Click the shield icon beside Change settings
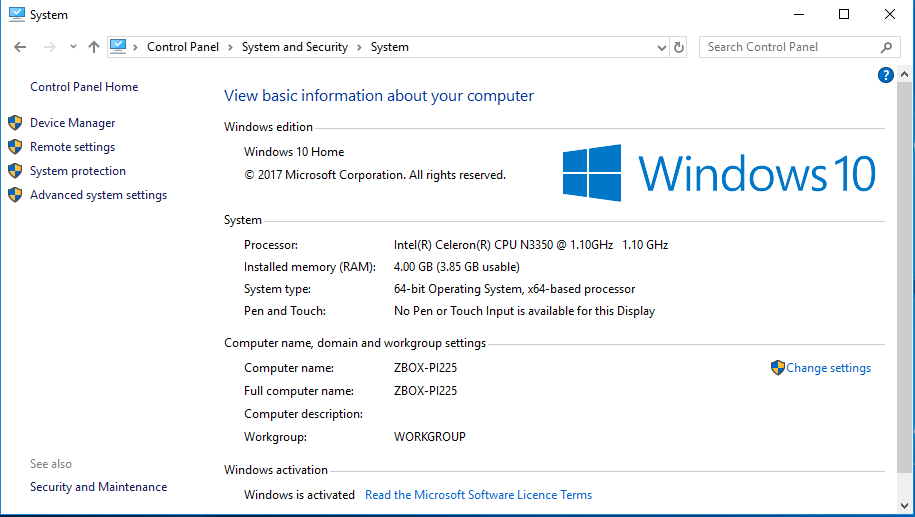Image resolution: width=915 pixels, height=517 pixels. (x=777, y=368)
